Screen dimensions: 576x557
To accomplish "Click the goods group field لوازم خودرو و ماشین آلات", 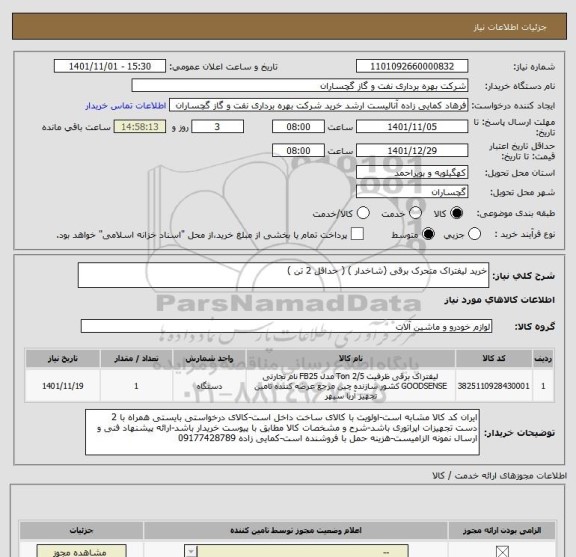I will pos(286,326).
